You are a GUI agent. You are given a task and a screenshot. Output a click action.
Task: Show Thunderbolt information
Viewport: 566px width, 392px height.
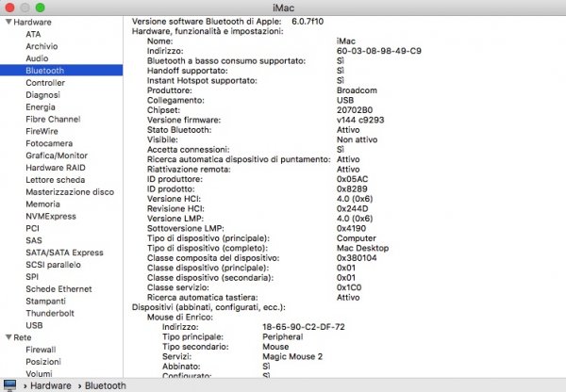click(50, 313)
